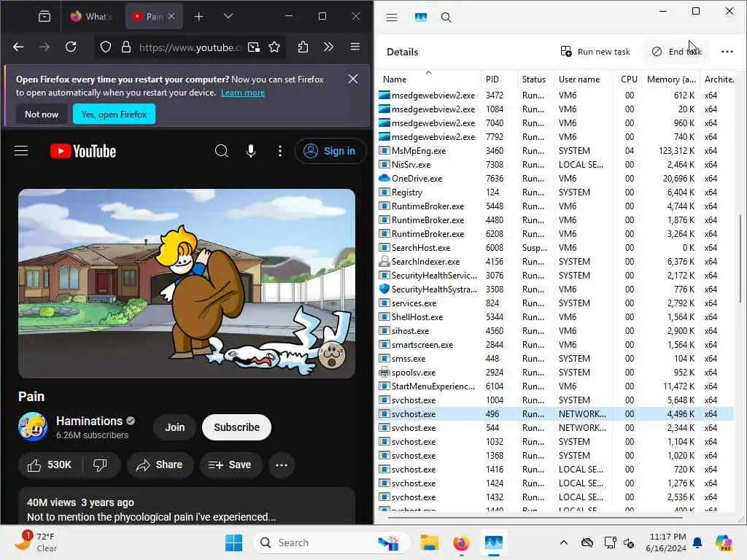Select the Registry process row
The width and height of the screenshot is (747, 560).
[555, 192]
